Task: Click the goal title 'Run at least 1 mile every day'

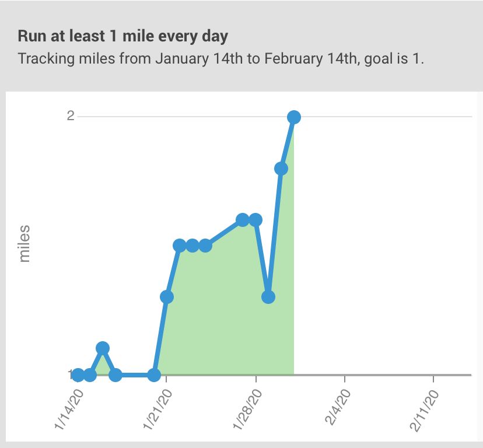Action: [123, 36]
